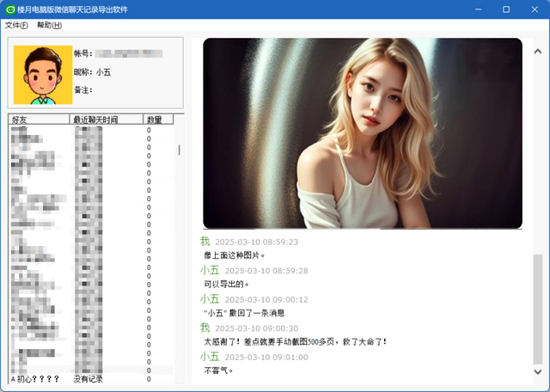Select the message '可以导出的。'
The height and width of the screenshot is (392, 550).
[226, 284]
